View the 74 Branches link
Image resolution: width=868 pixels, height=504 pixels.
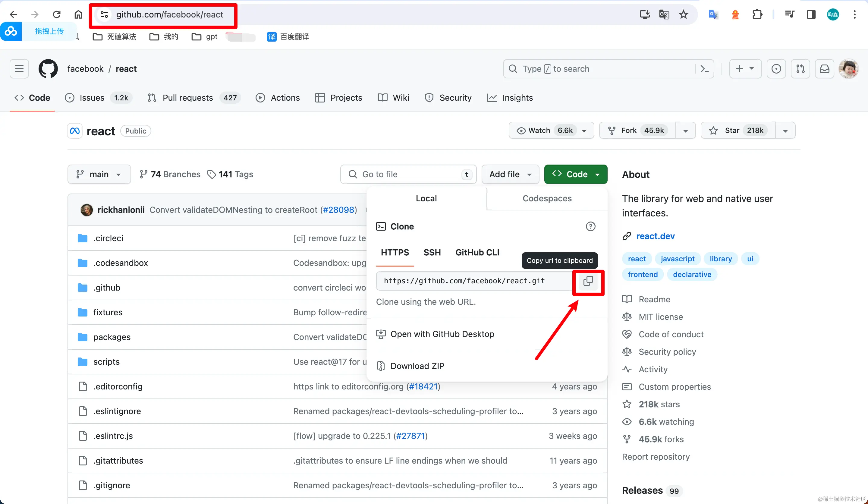coord(170,174)
